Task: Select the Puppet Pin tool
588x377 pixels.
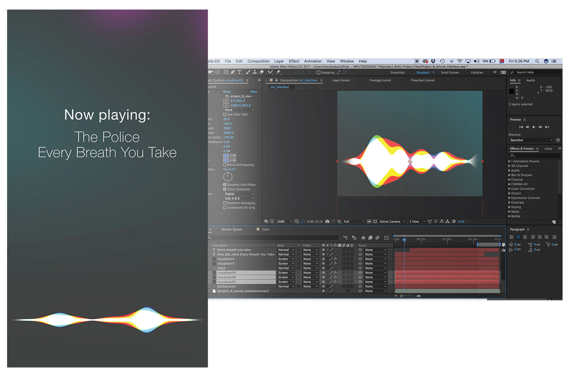Action: pos(278,72)
